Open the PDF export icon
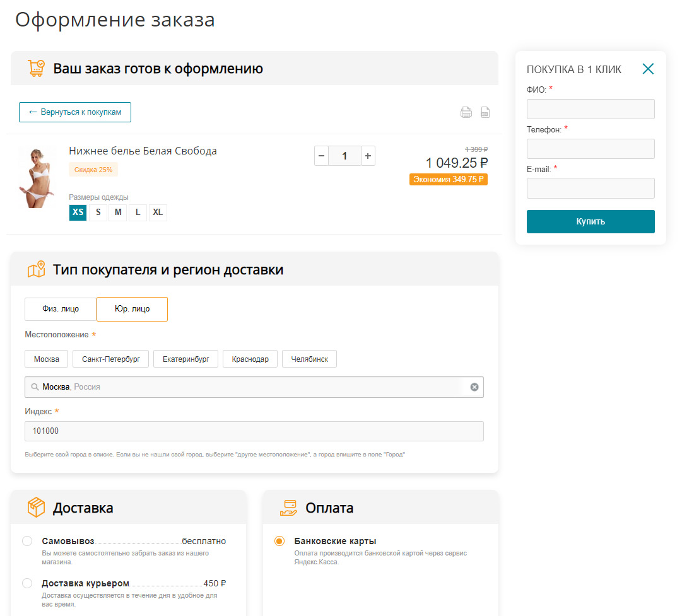The width and height of the screenshot is (682, 616). (485, 112)
